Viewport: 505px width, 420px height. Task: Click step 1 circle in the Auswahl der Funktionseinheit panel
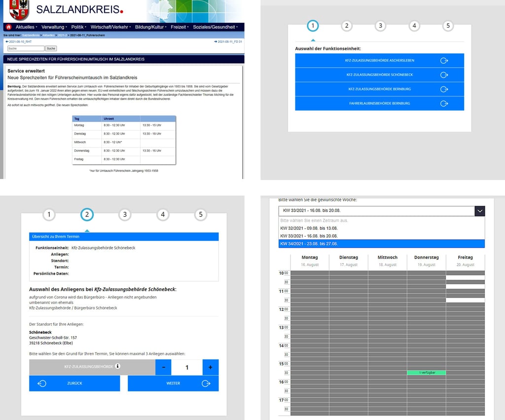pos(313,26)
